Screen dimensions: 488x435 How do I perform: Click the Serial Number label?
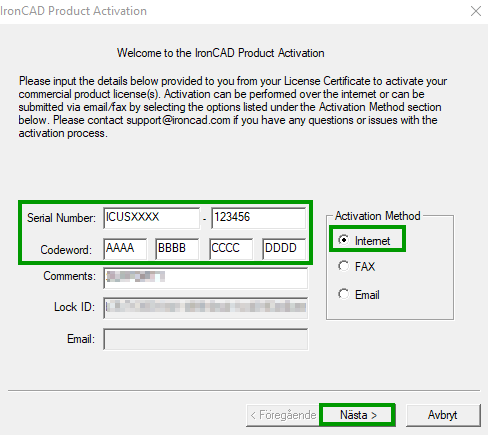(61, 218)
